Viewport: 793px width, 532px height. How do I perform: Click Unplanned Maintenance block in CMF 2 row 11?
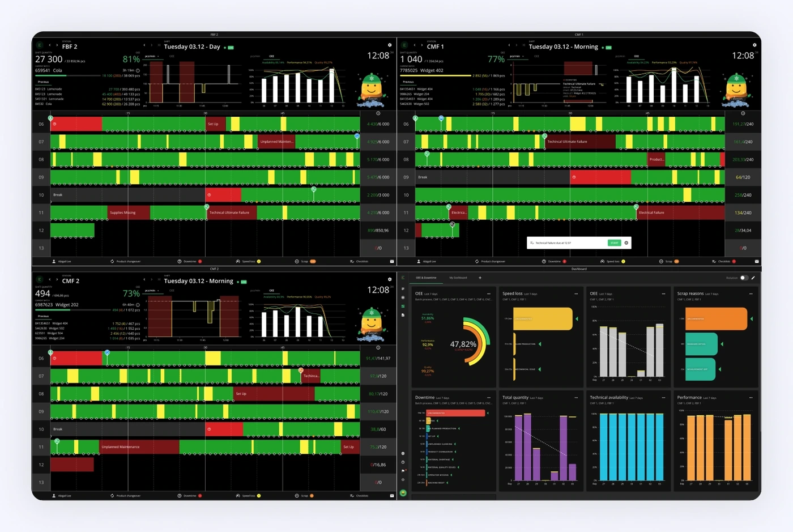(x=139, y=447)
